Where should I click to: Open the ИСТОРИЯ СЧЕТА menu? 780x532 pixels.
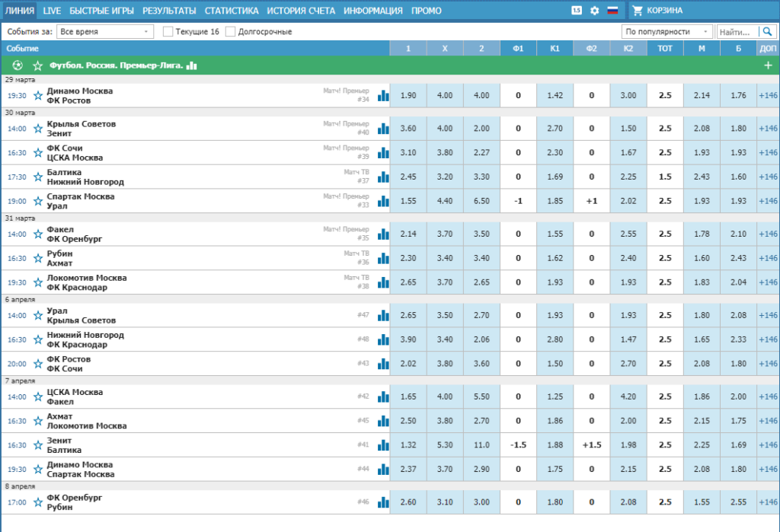[301, 11]
